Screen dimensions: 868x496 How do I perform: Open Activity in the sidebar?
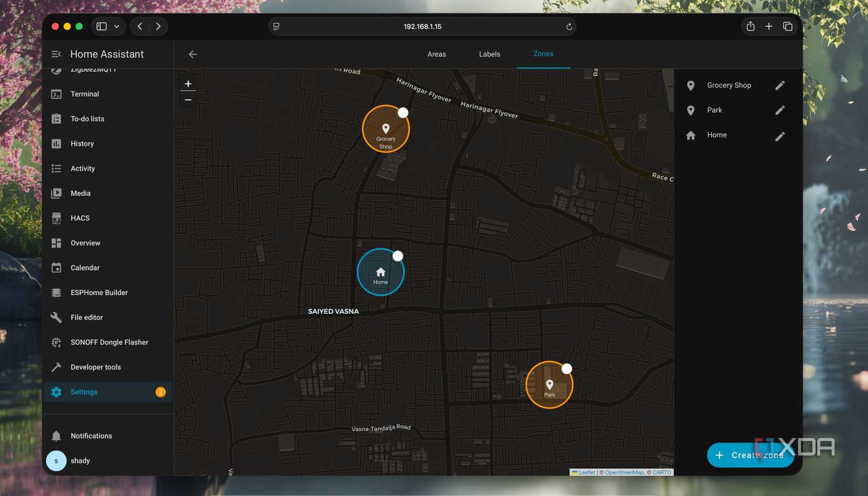pyautogui.click(x=107, y=168)
